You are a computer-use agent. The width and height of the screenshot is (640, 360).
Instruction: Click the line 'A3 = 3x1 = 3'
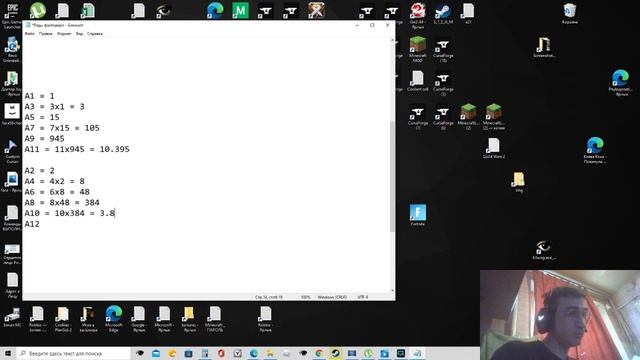coord(54,107)
